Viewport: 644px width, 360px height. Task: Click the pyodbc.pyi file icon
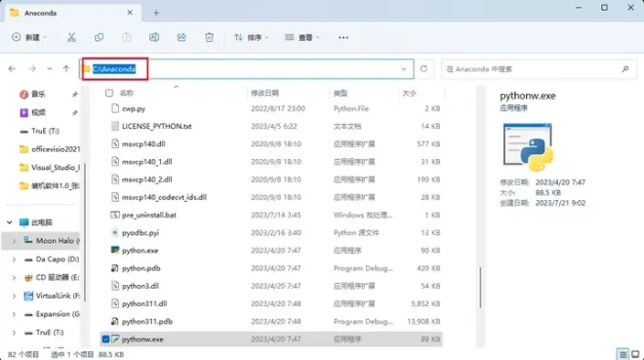(115, 232)
